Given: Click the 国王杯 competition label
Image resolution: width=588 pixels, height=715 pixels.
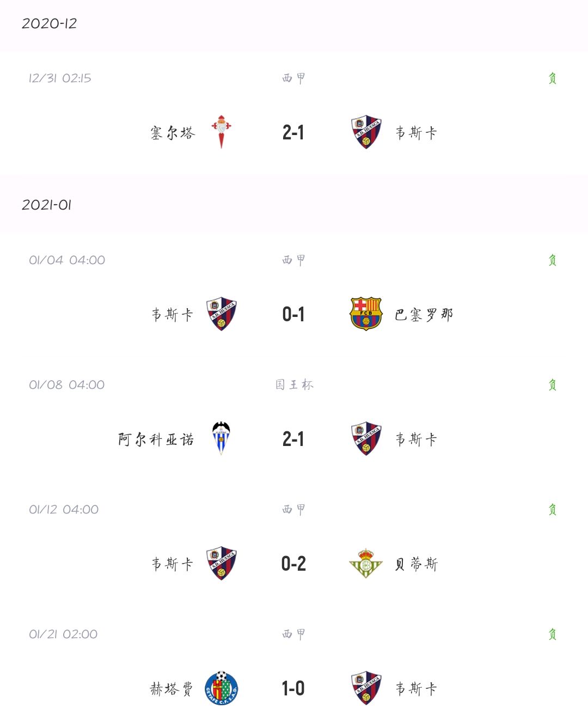Looking at the screenshot, I should pos(294,384).
